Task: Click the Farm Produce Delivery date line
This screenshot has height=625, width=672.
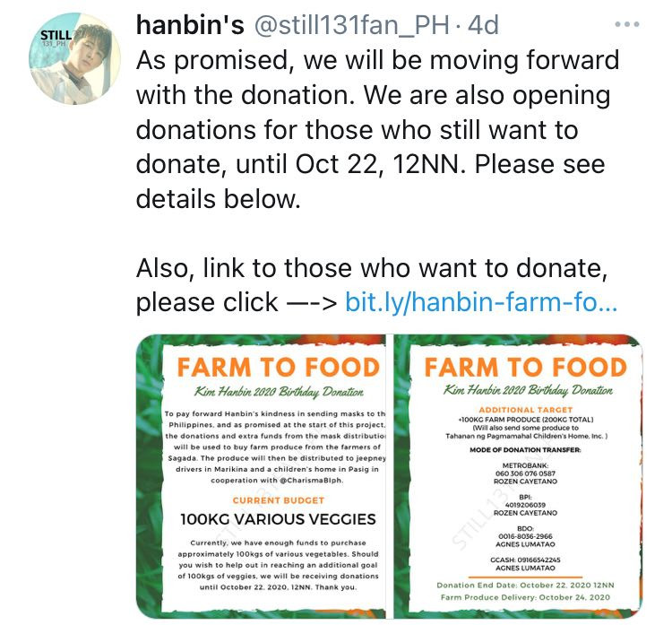Action: (525, 597)
